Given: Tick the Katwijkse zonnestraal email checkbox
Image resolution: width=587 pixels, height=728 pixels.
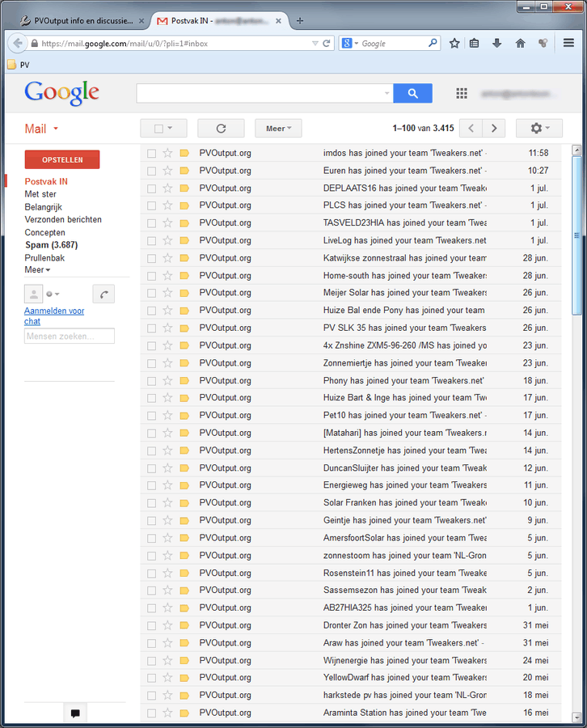Looking at the screenshot, I should click(151, 258).
